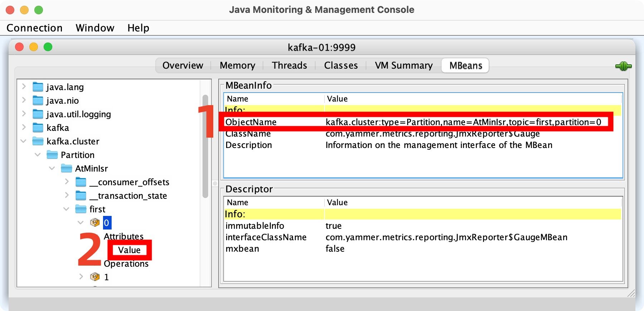Screen dimensions: 644x311
Task: Click the MBean tree vertical scrollbar
Action: click(x=205, y=147)
